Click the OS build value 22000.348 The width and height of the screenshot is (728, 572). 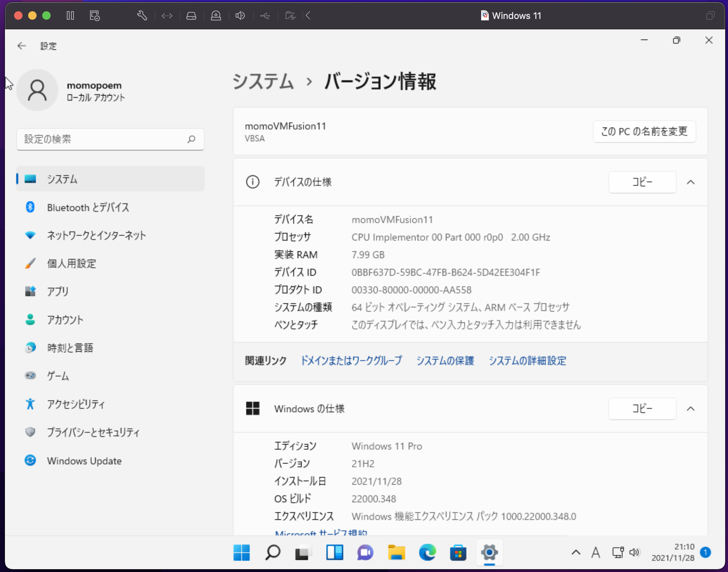point(373,499)
